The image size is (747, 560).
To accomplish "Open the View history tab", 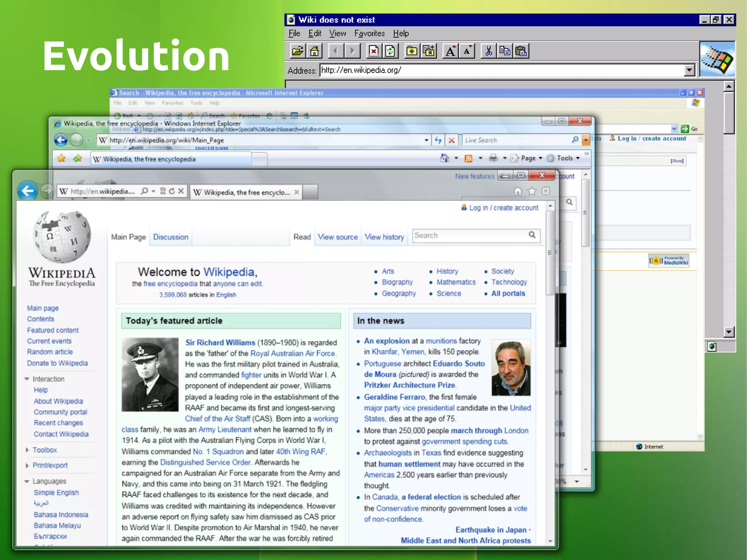I will [384, 237].
